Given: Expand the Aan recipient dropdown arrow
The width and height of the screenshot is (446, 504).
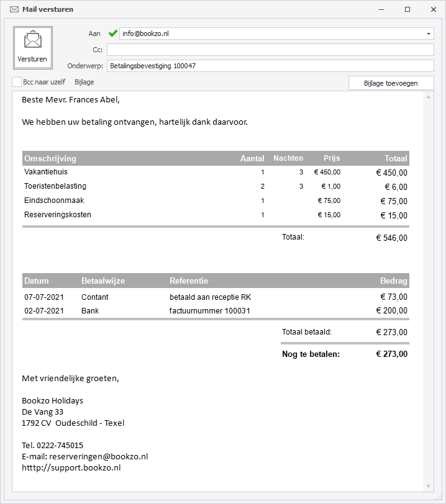Looking at the screenshot, I should [429, 34].
